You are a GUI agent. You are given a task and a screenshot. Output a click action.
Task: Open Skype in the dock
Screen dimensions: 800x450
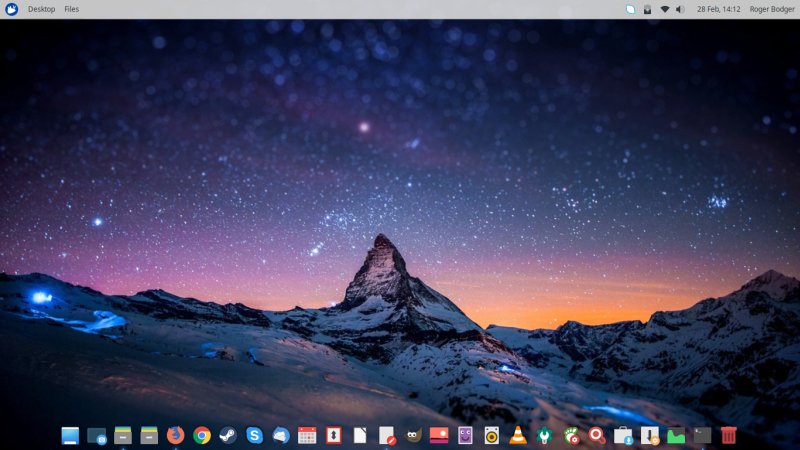pos(255,435)
